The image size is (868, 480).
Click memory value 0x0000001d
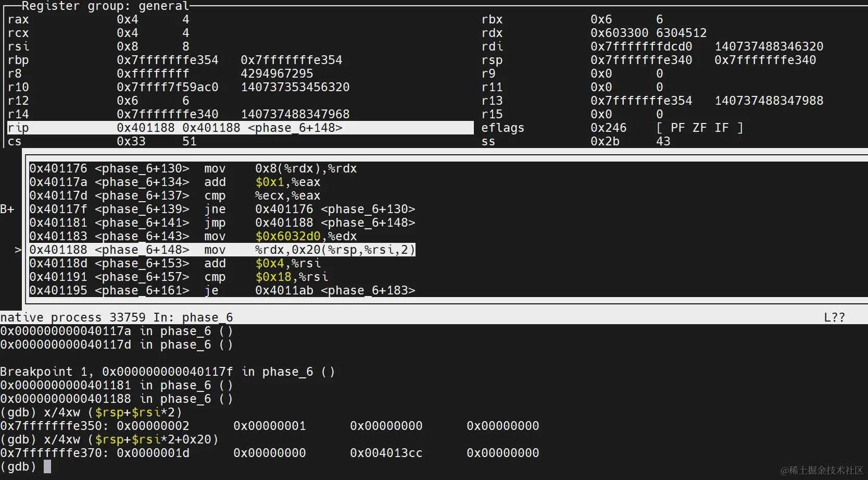153,453
